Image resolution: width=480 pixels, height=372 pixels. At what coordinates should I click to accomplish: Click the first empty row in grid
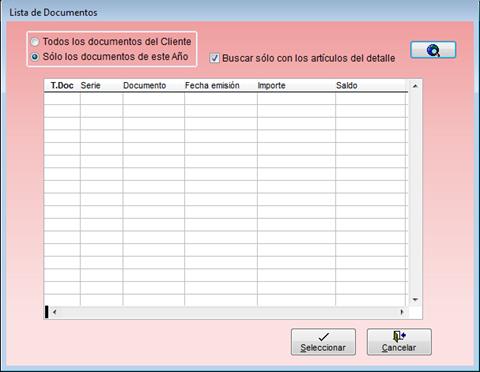tap(226, 99)
